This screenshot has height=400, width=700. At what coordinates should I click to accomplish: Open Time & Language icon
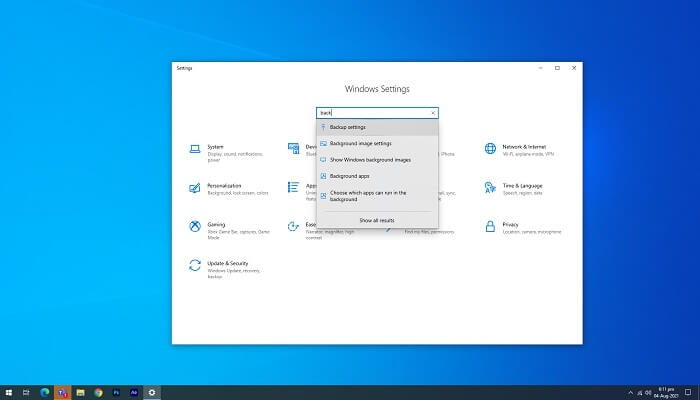coord(490,187)
